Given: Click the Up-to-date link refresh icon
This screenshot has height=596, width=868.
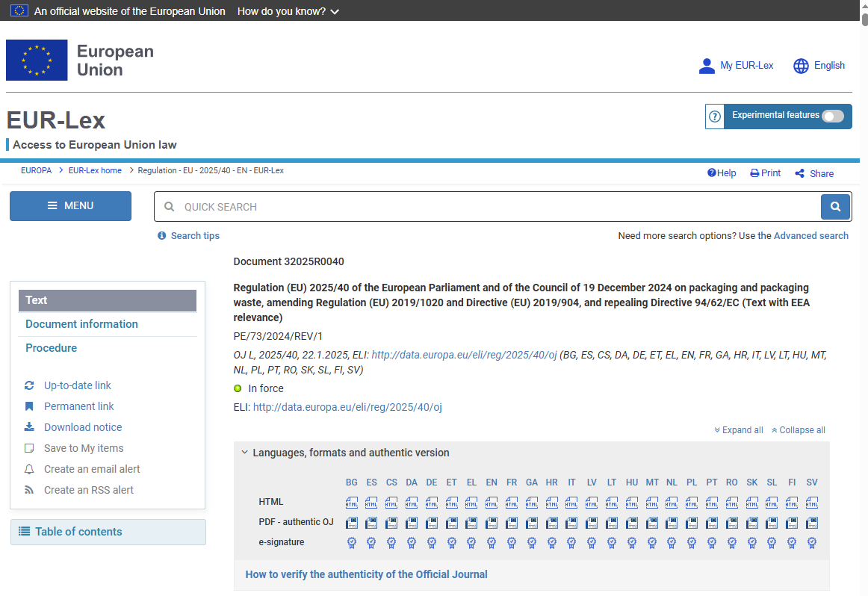Looking at the screenshot, I should click(x=29, y=385).
